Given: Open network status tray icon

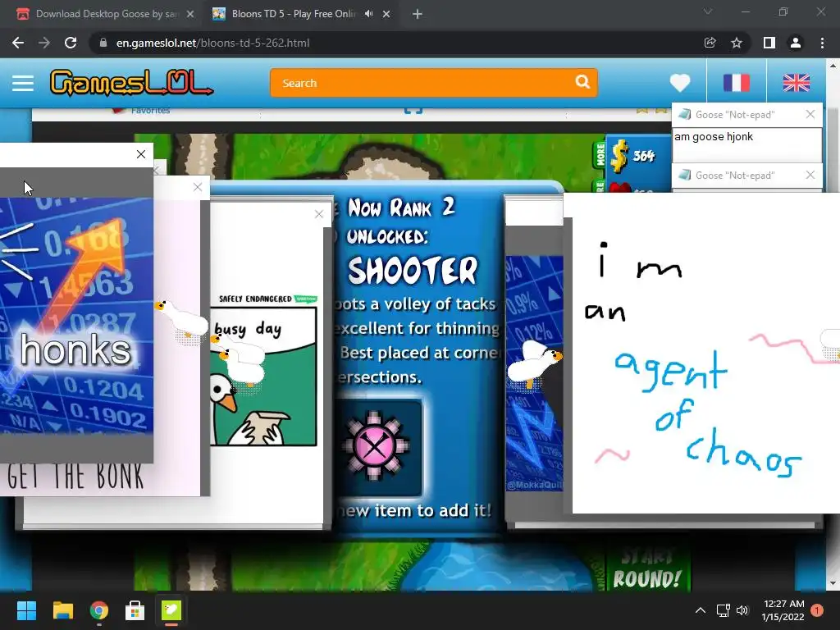Looking at the screenshot, I should pos(724,610).
